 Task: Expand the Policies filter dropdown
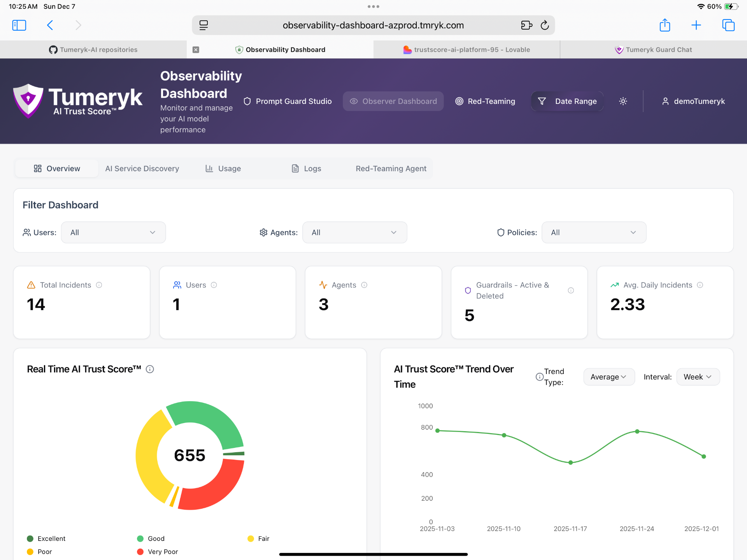[594, 232]
